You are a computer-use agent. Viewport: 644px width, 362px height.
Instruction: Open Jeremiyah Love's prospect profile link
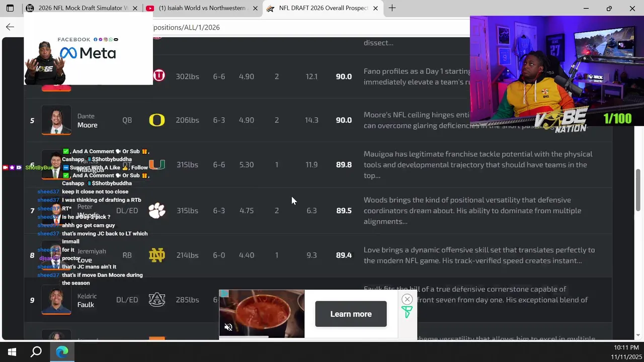click(x=92, y=255)
